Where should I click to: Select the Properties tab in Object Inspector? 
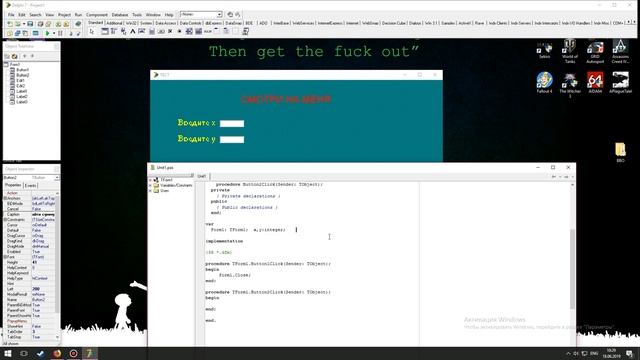click(x=13, y=185)
